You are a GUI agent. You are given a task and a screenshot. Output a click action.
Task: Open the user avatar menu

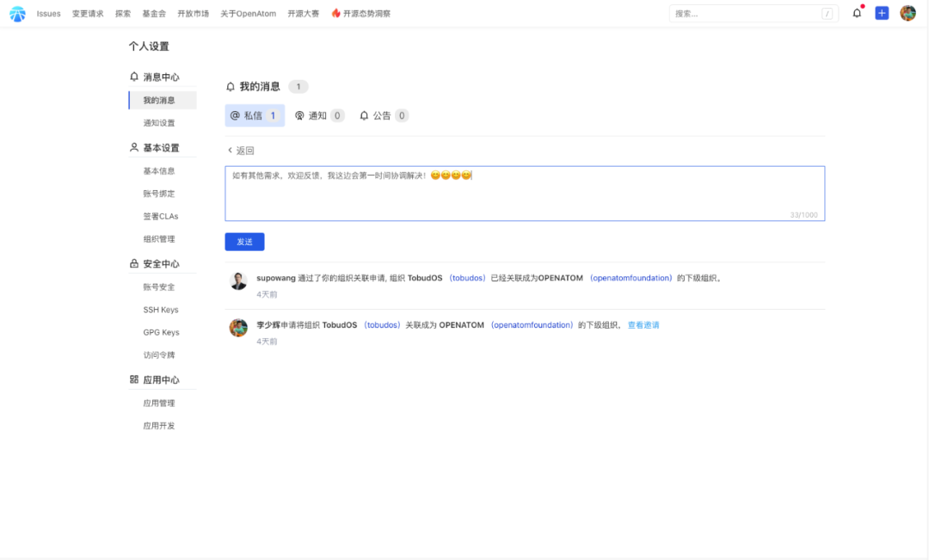click(x=907, y=13)
